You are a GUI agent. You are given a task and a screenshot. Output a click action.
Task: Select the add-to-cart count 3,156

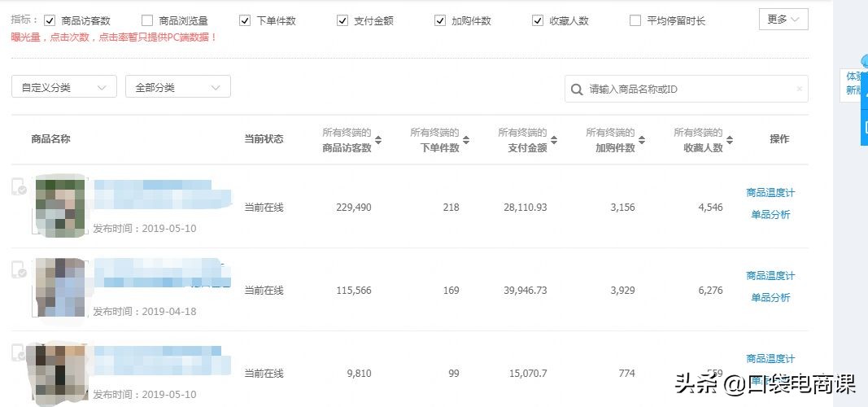[623, 208]
